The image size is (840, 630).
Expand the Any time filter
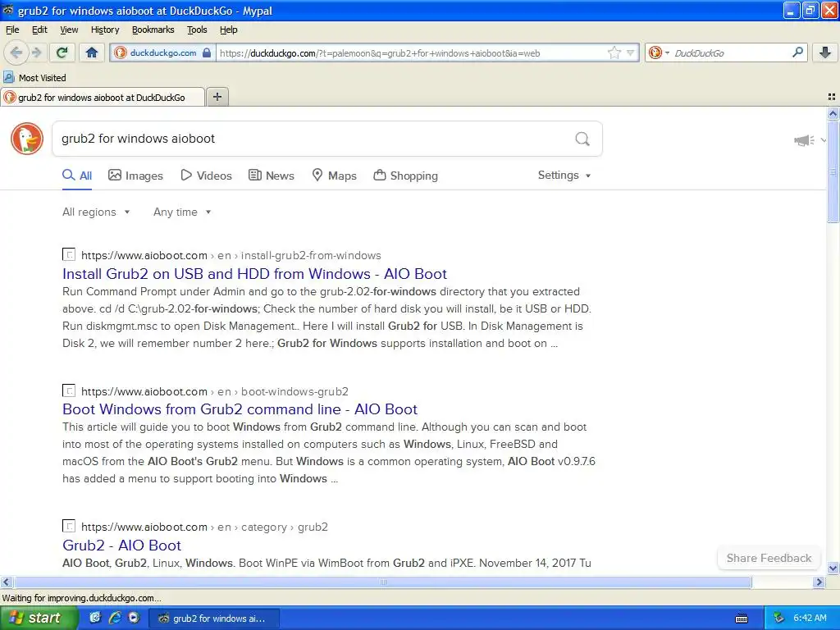[x=182, y=212]
